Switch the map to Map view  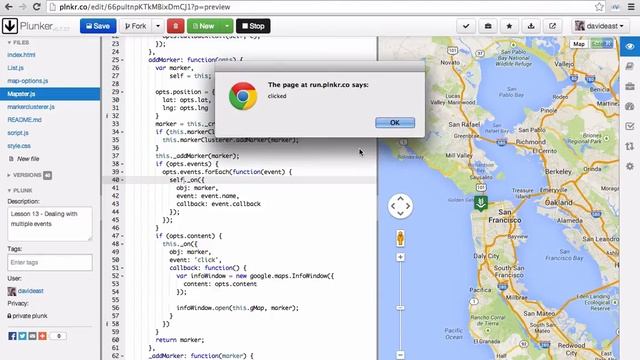[579, 44]
